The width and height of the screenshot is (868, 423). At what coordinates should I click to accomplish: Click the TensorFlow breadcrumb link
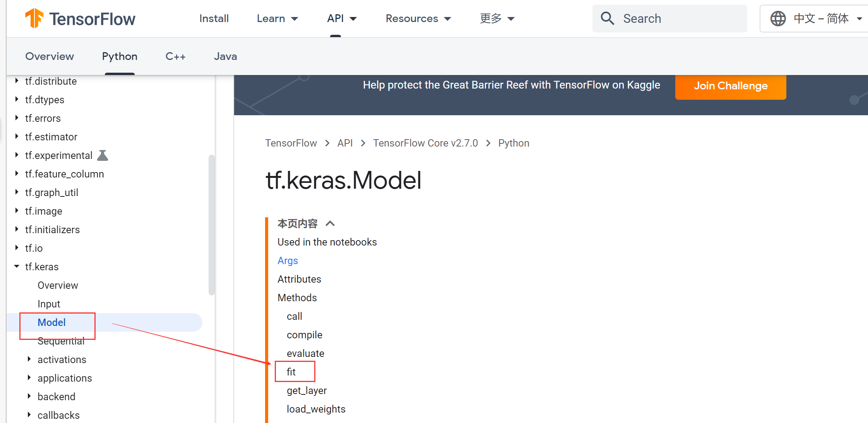click(x=291, y=143)
